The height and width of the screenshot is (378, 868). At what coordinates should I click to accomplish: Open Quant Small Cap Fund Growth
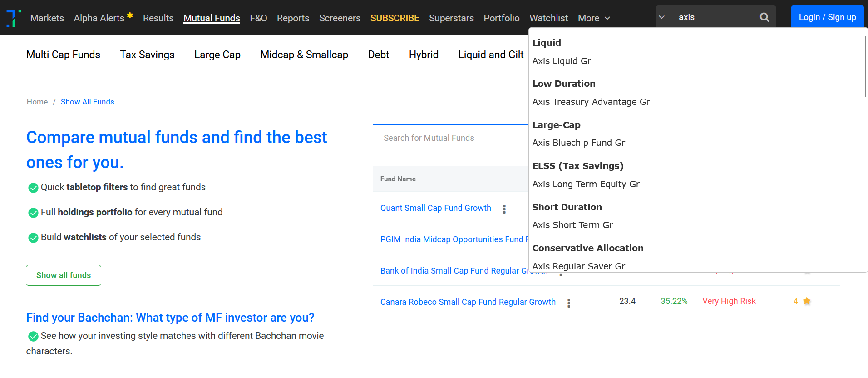tap(436, 208)
